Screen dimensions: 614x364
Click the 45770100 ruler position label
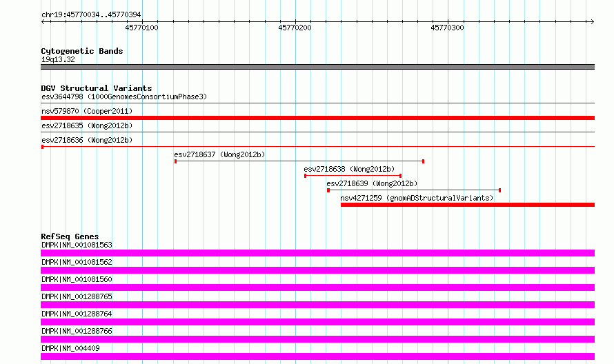[141, 28]
